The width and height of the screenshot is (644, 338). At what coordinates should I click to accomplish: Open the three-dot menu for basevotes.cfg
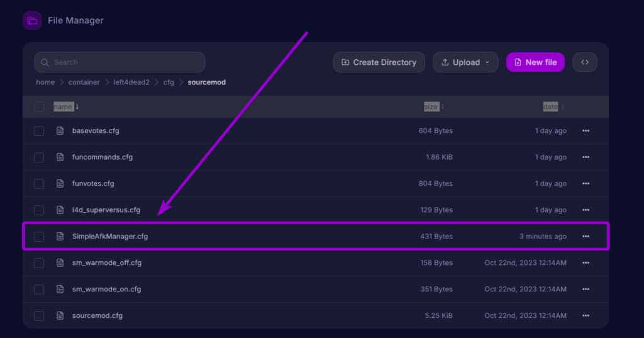click(586, 131)
